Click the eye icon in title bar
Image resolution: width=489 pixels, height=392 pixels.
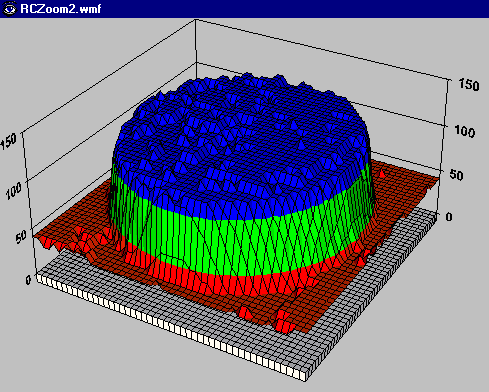click(x=9, y=8)
